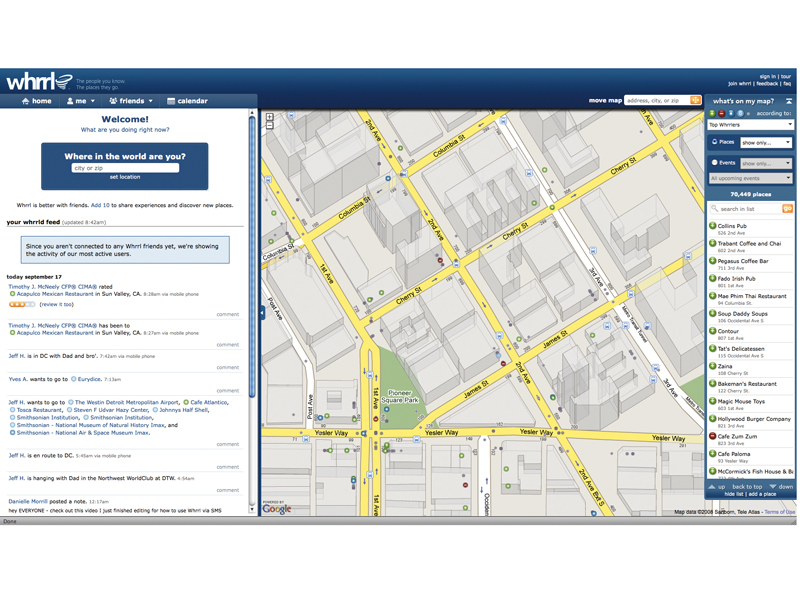Click the sign in link
Image resolution: width=800 pixels, height=600 pixels.
point(767,77)
